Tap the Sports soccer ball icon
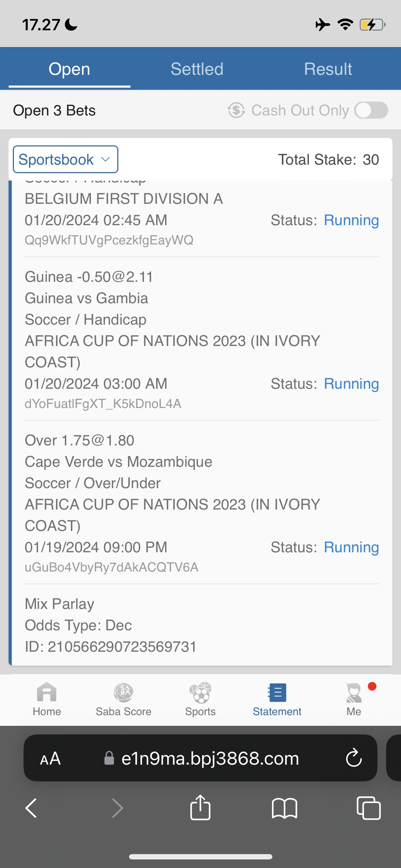This screenshot has height=868, width=401. [x=200, y=693]
